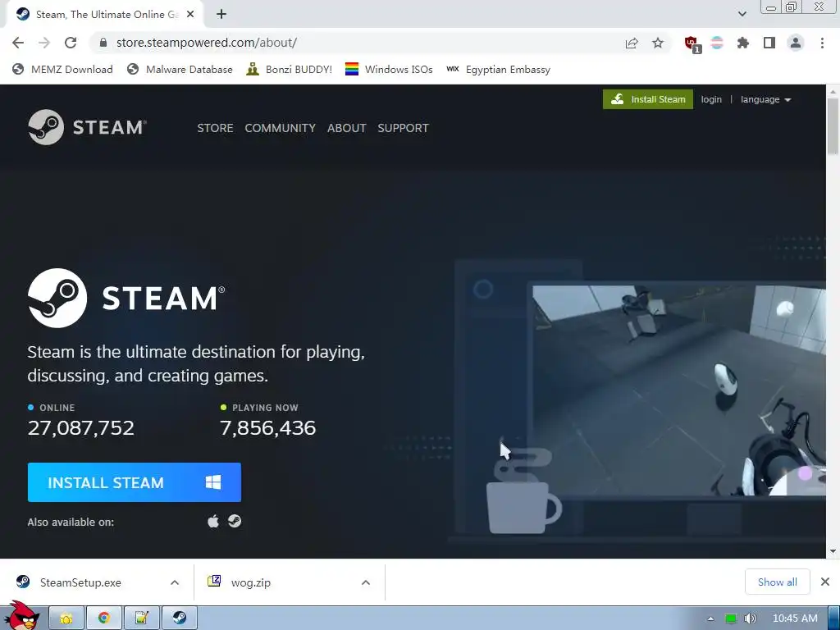Click the browser forward arrow
This screenshot has height=630, width=840.
tap(44, 43)
